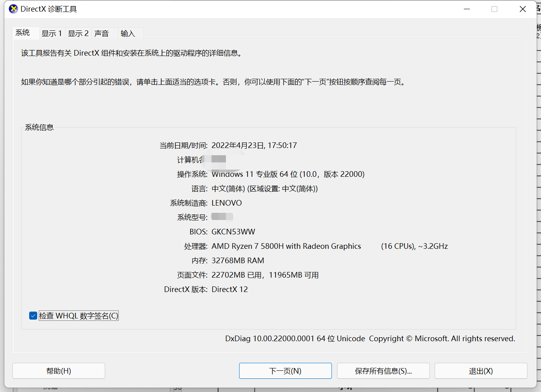
Task: Click the description line about DirectX 组件
Action: tap(132, 53)
